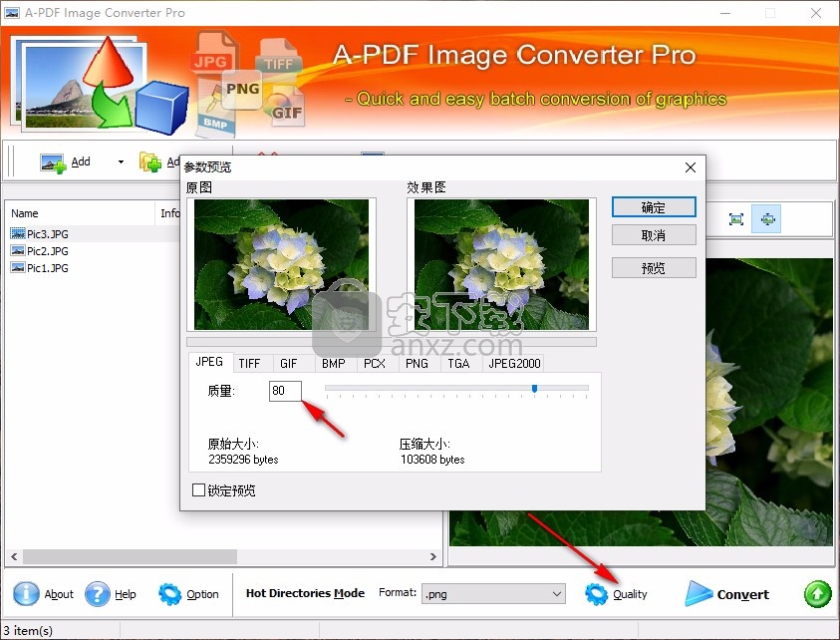Image resolution: width=840 pixels, height=640 pixels.
Task: Click the 预览 button
Action: point(654,268)
